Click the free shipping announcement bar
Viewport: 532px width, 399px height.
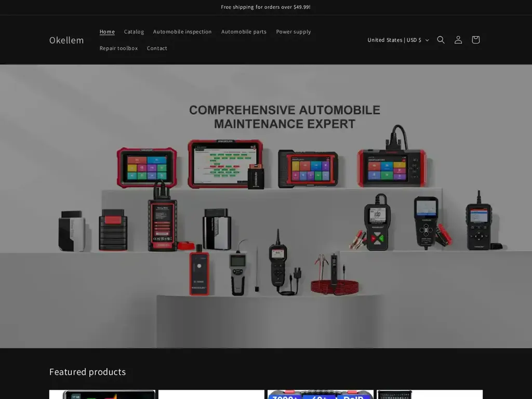pos(266,7)
